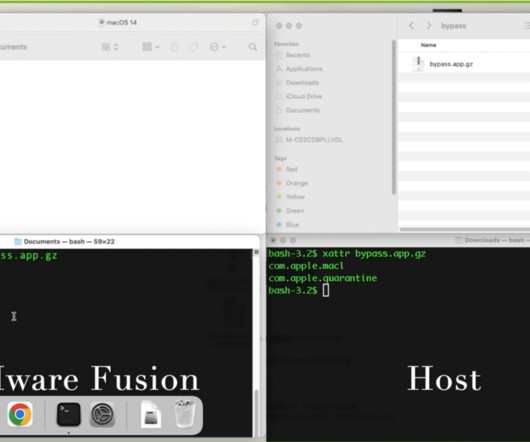Click the host Finder sidebar scrollbar
The width and height of the screenshot is (530, 442).
[393, 117]
